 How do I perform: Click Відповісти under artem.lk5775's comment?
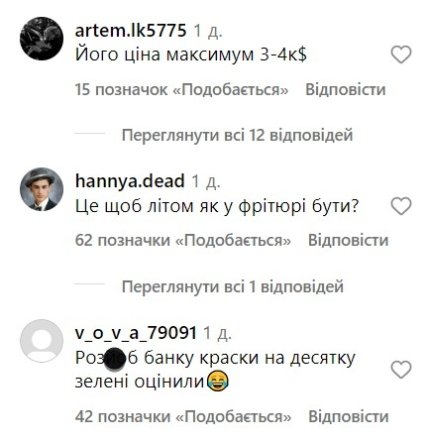[346, 90]
